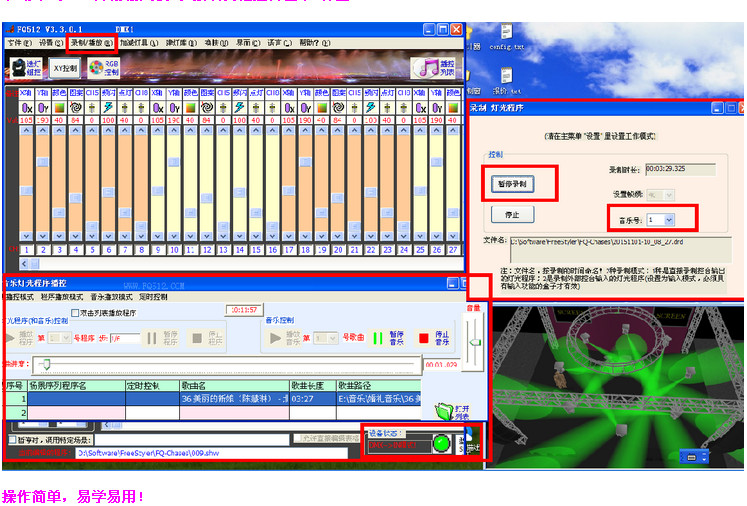The image size is (747, 506).
Task: Click the 暂停录制 button
Action: pyautogui.click(x=512, y=184)
